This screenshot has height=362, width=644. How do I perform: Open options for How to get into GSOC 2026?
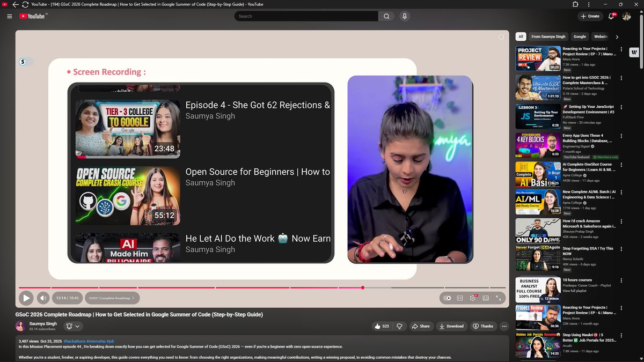coord(621,78)
